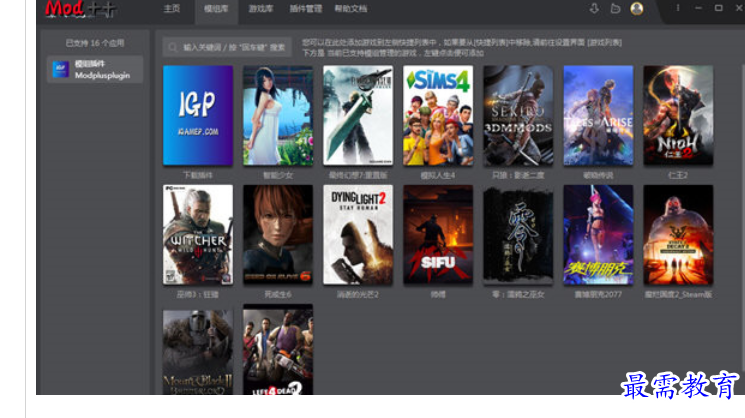Image resolution: width=745 pixels, height=418 pixels.
Task: Click the folder icon in the top bar
Action: click(615, 8)
